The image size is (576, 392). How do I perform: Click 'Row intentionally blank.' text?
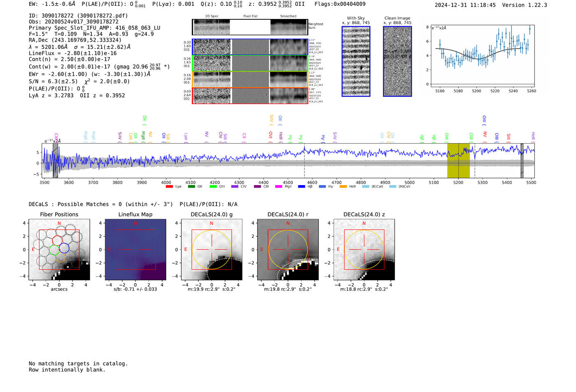[67, 369]
